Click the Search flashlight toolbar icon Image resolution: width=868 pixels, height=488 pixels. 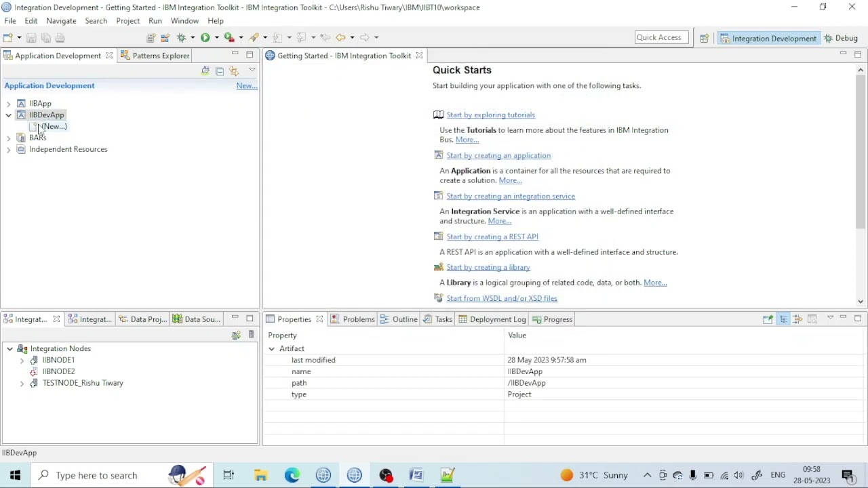254,37
